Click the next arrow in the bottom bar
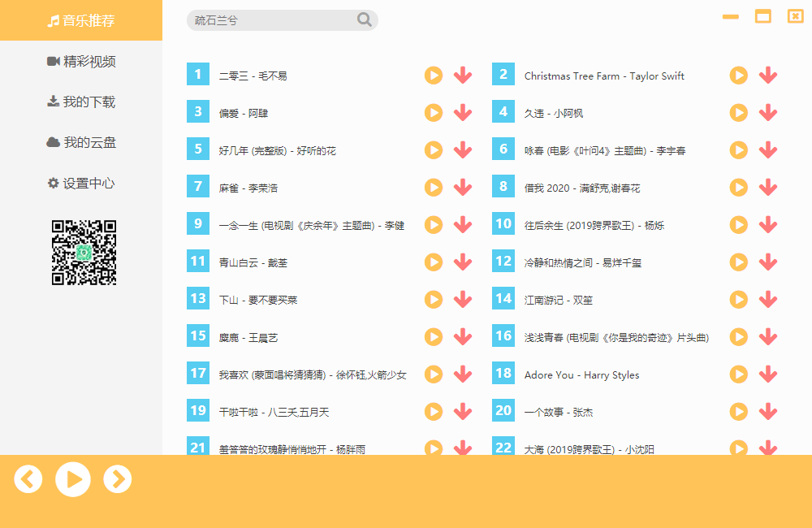 coord(118,478)
